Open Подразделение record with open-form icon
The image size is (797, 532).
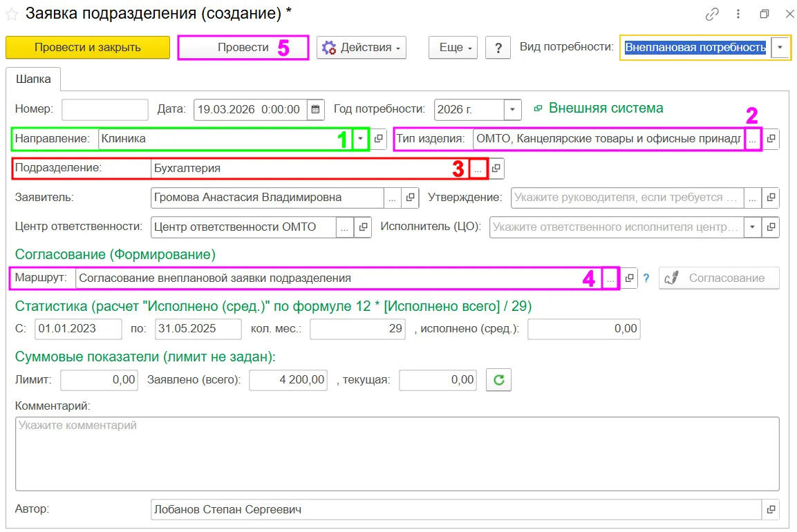496,168
